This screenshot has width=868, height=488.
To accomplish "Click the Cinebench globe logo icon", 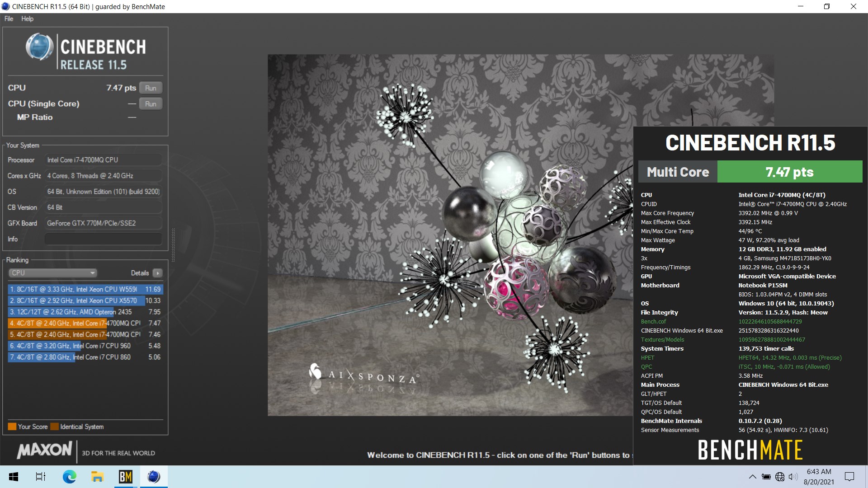I will pyautogui.click(x=39, y=47).
